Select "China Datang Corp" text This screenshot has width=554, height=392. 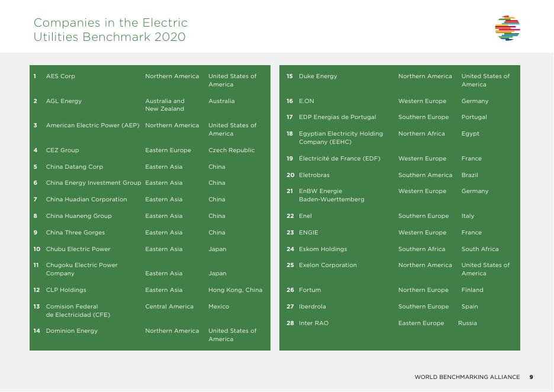[74, 167]
